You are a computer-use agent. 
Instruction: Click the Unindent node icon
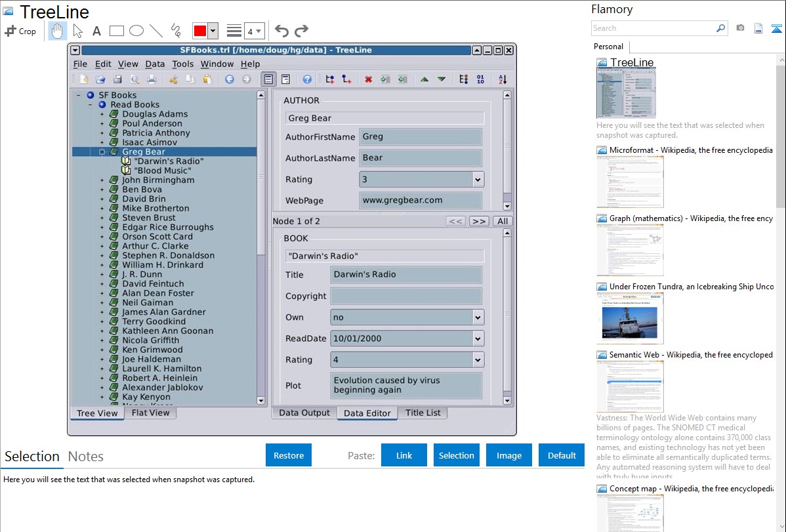403,79
